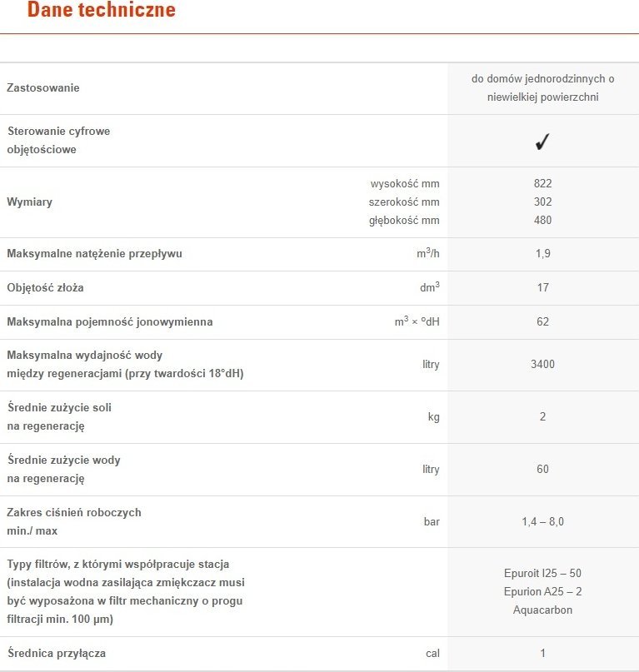Select the 'Epurion A25 – 2' filter text
Screen dimensions: 639x672
(x=542, y=591)
